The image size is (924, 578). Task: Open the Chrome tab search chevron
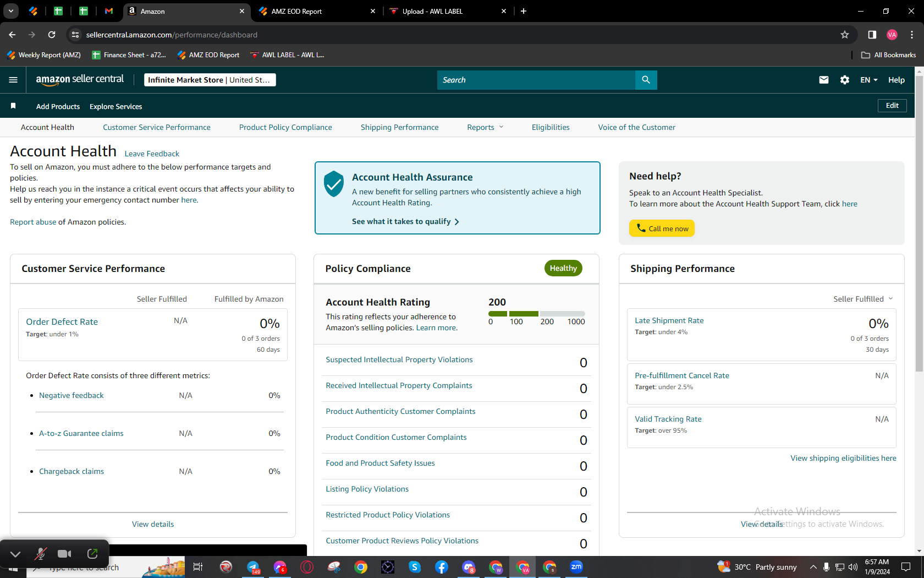pos(11,11)
